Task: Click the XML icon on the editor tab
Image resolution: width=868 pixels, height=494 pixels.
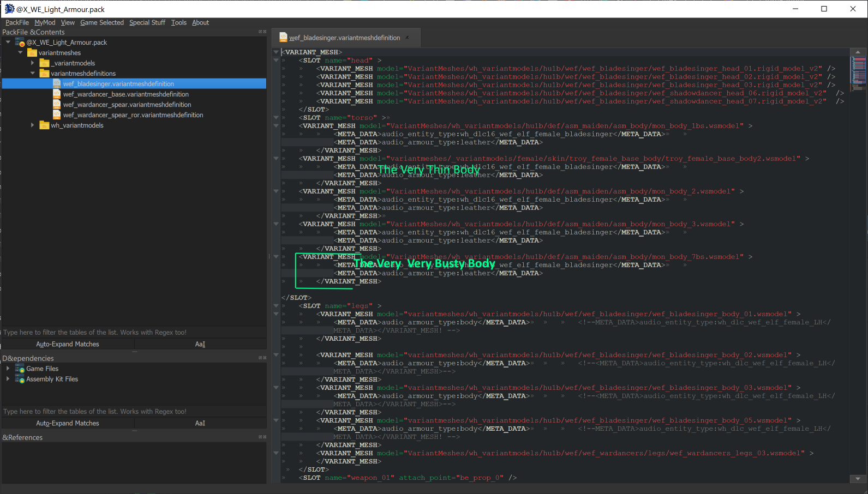Action: [x=283, y=37]
